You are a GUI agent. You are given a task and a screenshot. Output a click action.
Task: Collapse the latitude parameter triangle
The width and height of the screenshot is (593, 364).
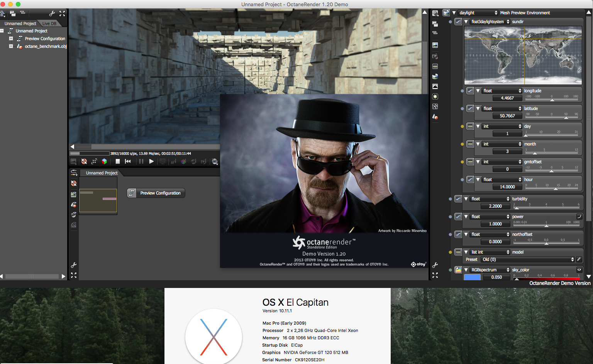[x=478, y=109]
